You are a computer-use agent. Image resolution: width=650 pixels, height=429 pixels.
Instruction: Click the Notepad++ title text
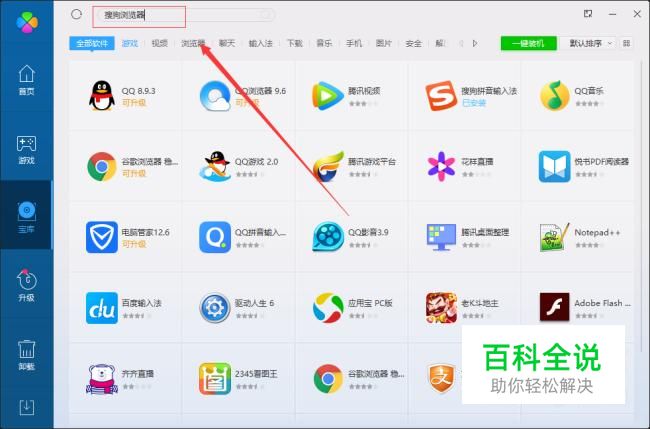597,233
